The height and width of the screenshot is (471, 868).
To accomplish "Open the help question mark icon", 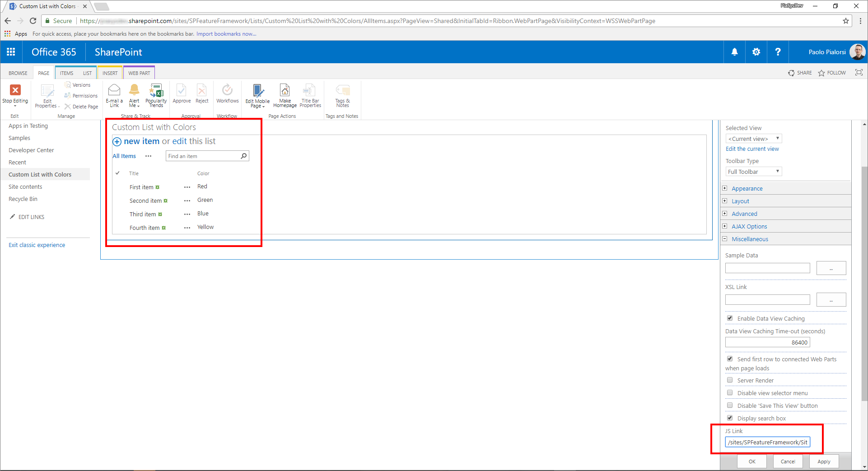I will point(778,52).
